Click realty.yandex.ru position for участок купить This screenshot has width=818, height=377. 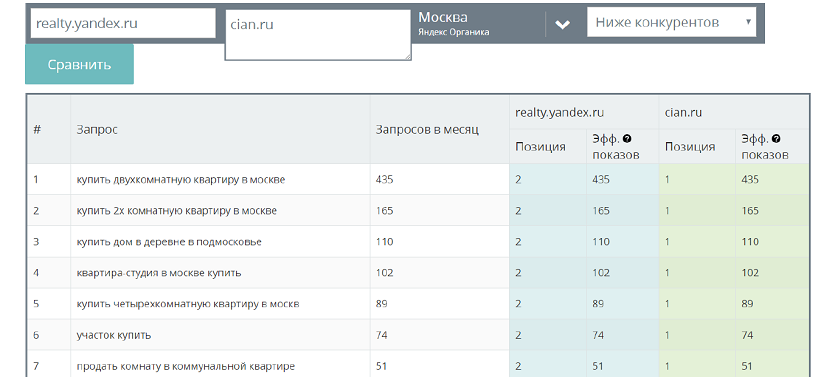518,335
